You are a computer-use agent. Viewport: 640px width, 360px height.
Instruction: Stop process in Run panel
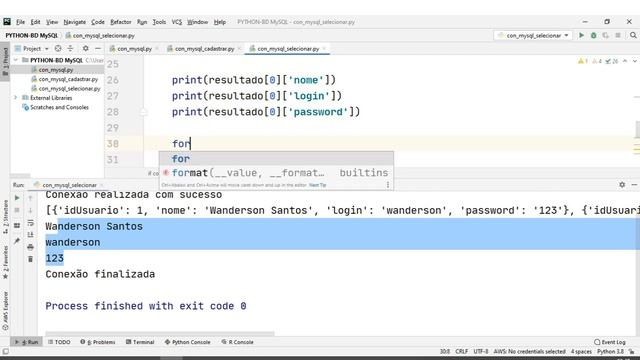coord(17,210)
